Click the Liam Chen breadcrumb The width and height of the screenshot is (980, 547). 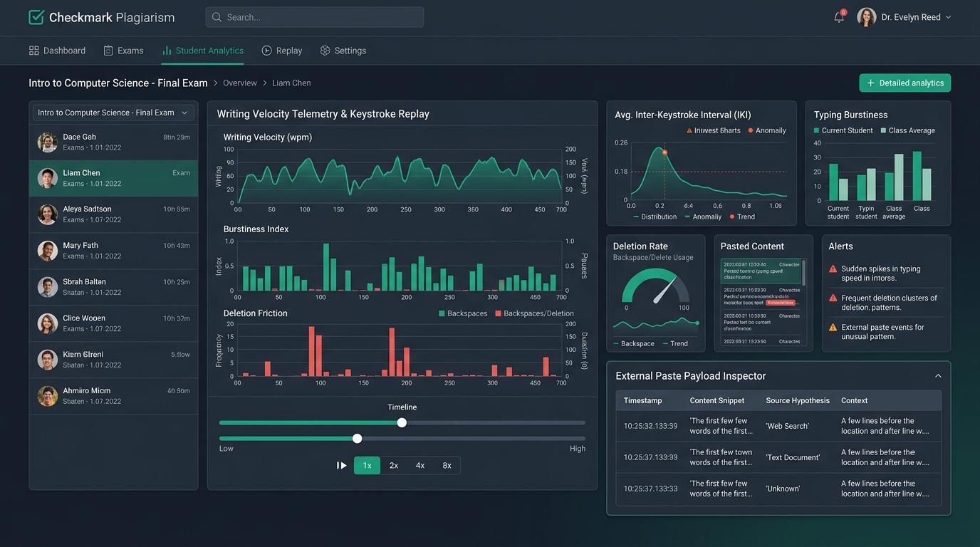click(x=291, y=83)
